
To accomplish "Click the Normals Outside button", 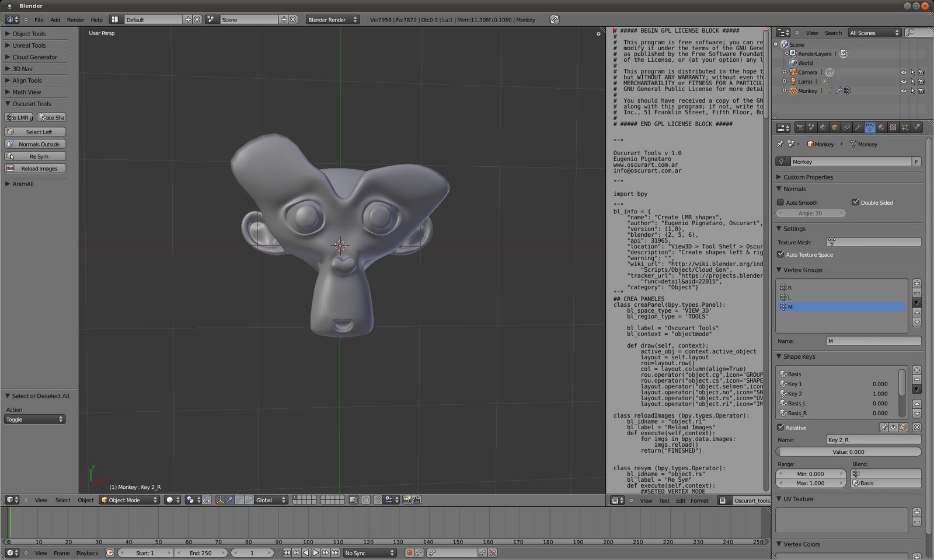I will click(x=36, y=144).
